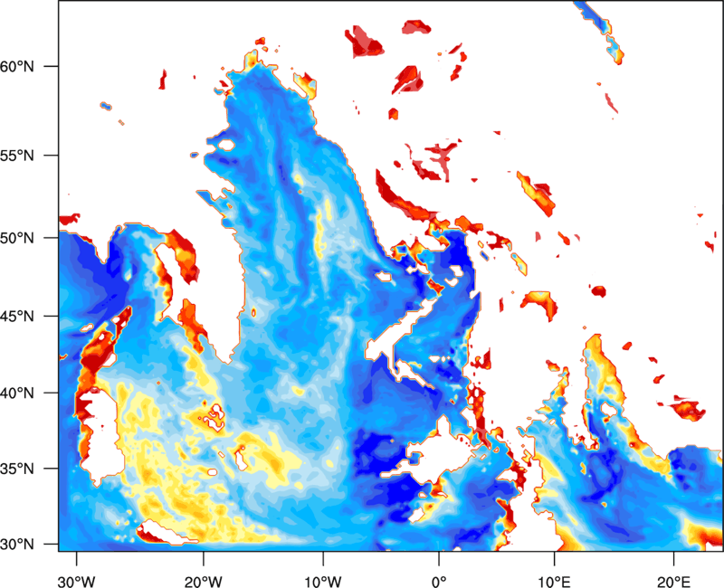Click the 20°E longitude label
Screen dimensions: 724x588
coord(673,582)
